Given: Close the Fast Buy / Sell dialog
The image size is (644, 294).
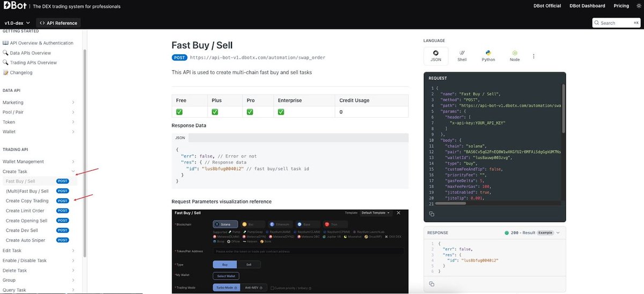Looking at the screenshot, I should coord(398,213).
